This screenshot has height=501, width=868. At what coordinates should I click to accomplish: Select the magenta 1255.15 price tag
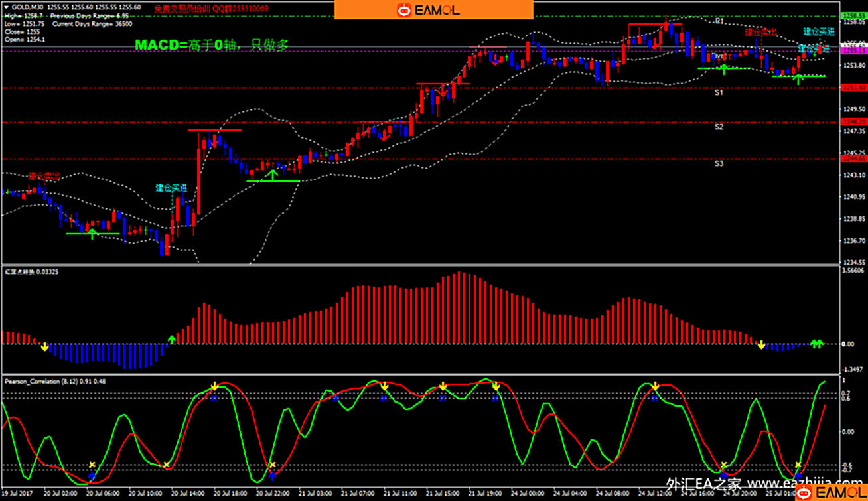tap(851, 50)
